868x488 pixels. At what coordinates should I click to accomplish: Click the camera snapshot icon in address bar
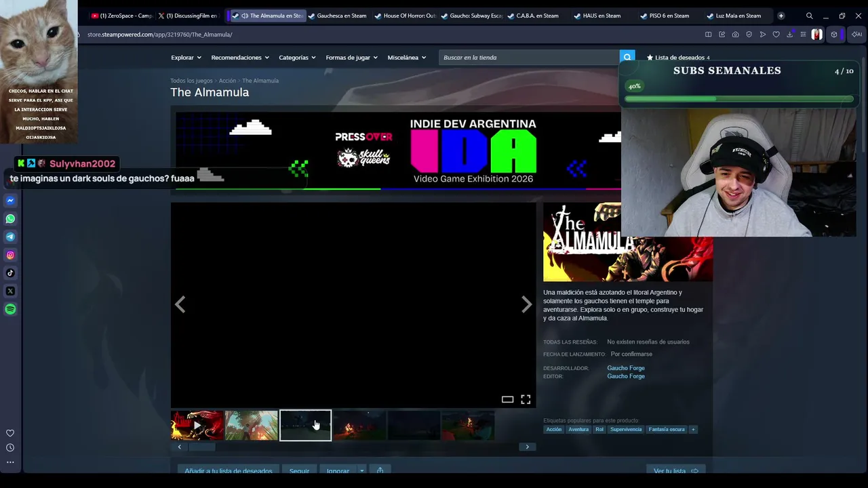[x=736, y=35]
